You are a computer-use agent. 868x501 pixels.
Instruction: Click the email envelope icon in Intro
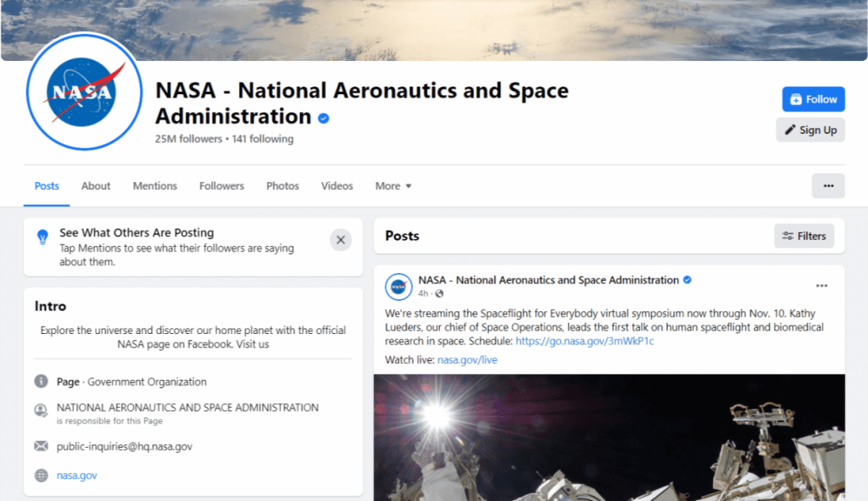pos(41,446)
